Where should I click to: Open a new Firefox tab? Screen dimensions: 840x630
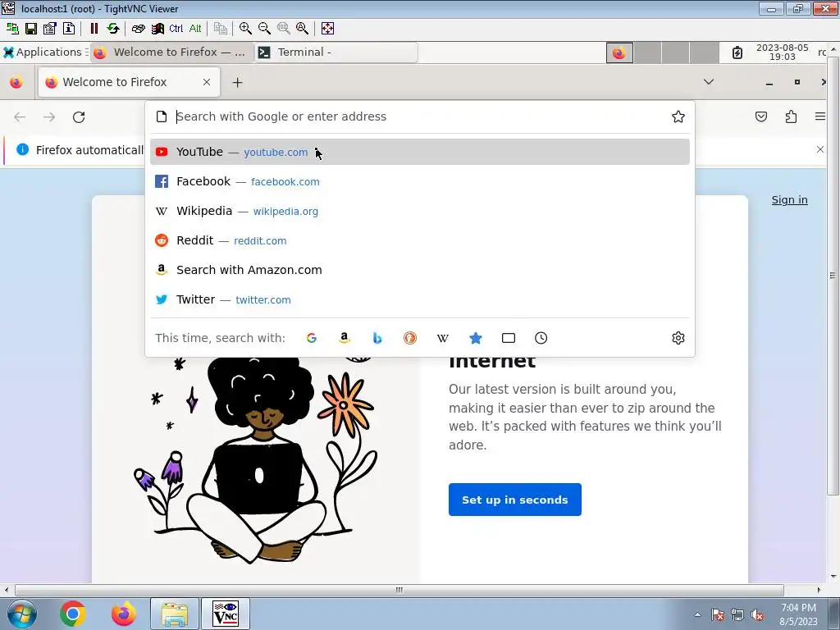point(237,83)
